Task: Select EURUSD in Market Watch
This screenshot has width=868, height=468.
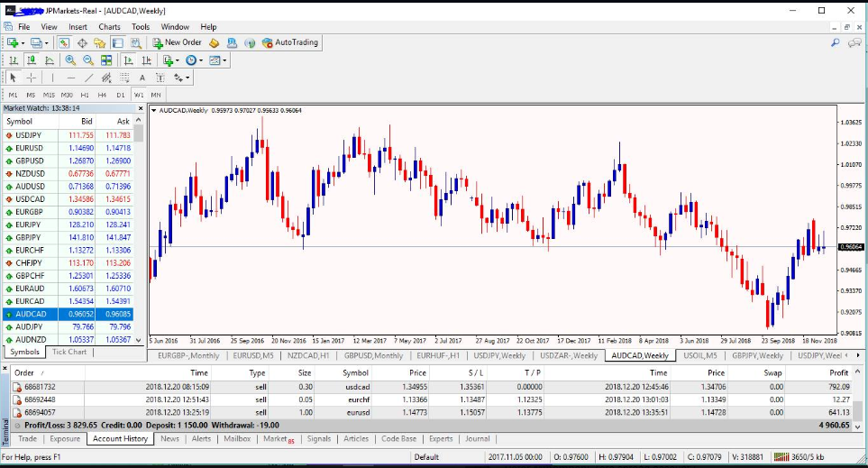Action: (x=30, y=148)
